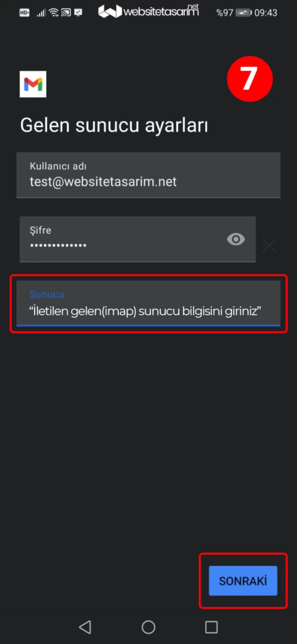Tap the Gelen sunucu ayarları heading

tap(114, 126)
